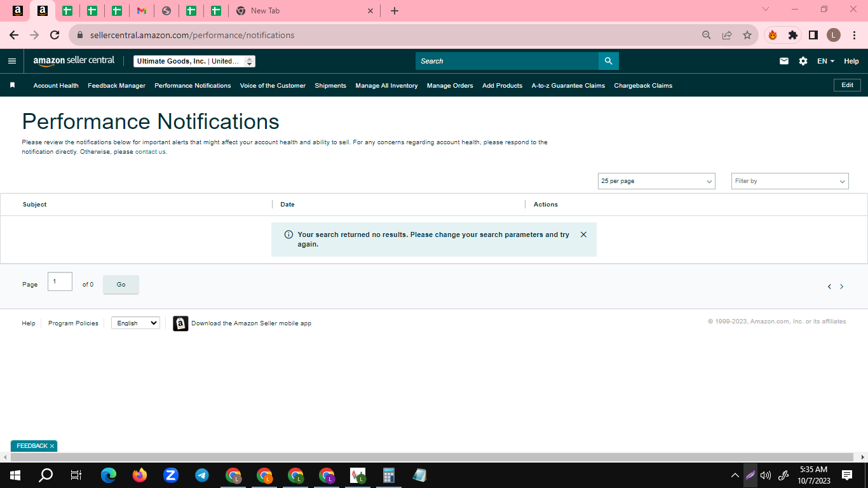Screen dimensions: 868x488
Task: Click the Seller Central search field
Action: [x=507, y=61]
